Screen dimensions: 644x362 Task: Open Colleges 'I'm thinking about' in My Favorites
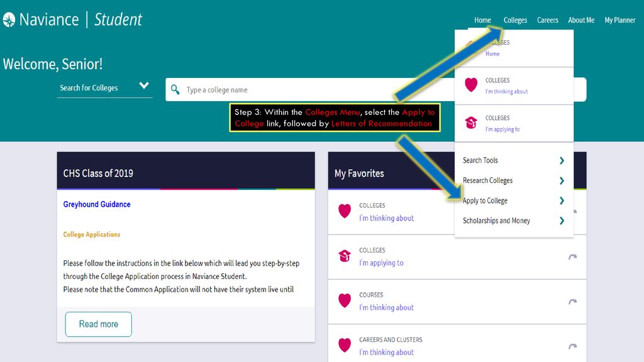pyautogui.click(x=387, y=218)
